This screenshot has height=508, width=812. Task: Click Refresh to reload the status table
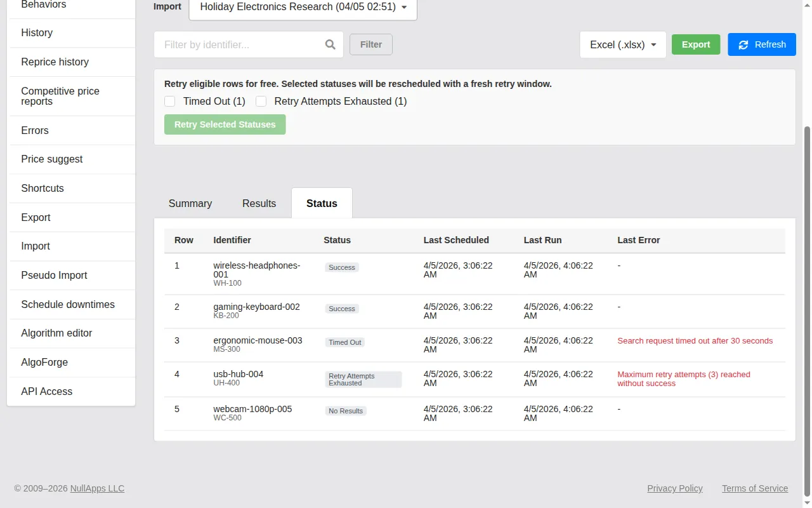[762, 44]
